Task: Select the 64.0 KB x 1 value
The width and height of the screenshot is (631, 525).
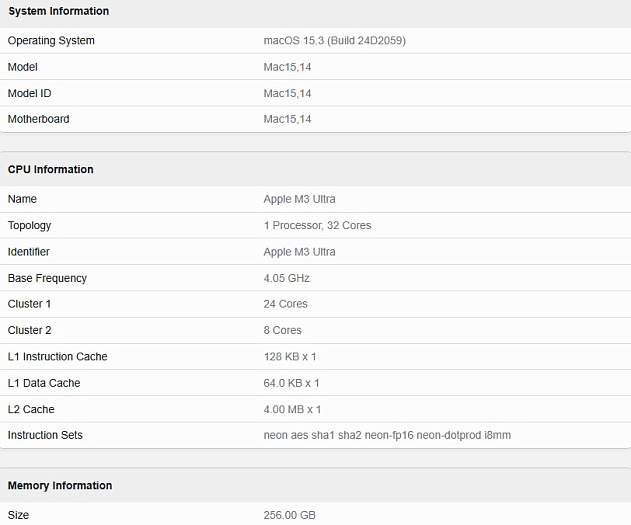Action: click(x=291, y=383)
